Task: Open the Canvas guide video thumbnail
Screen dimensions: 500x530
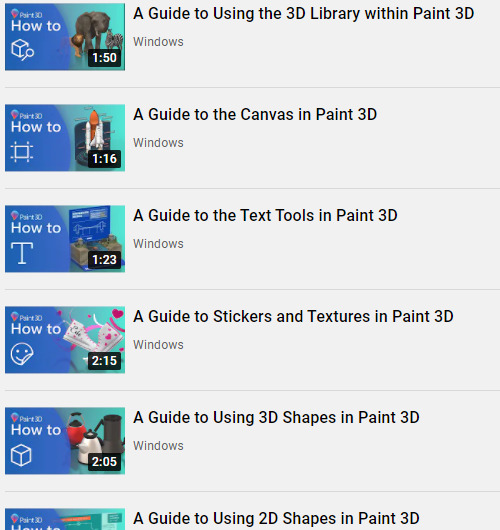Action: click(65, 138)
